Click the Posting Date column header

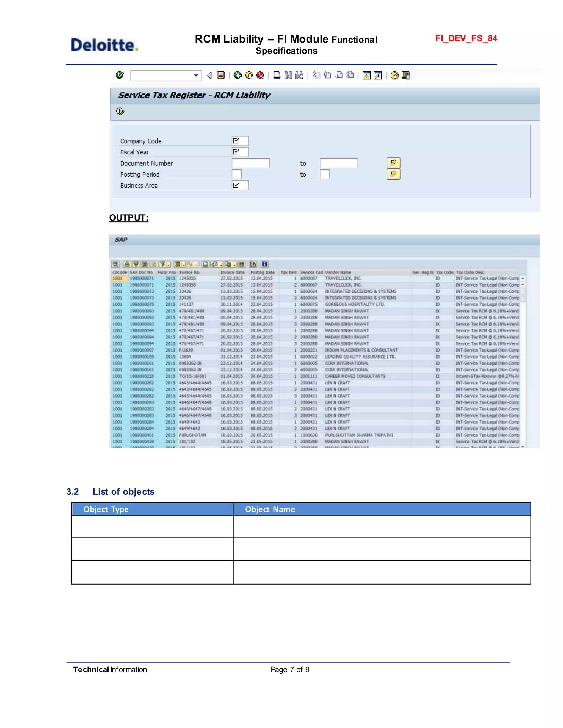click(x=263, y=272)
